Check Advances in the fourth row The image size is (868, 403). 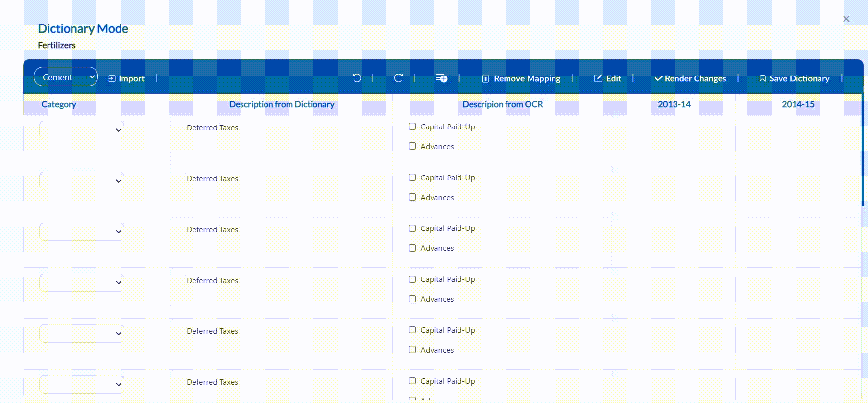412,299
